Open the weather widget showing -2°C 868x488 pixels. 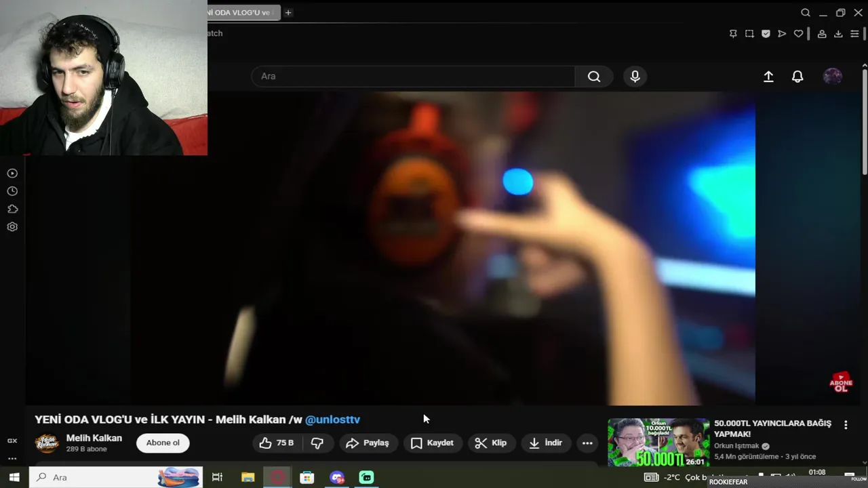click(675, 477)
